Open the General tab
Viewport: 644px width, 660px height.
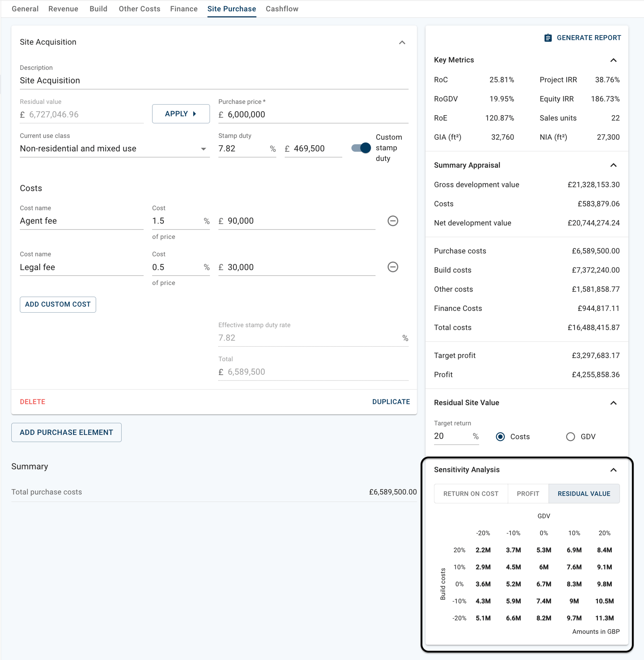pos(25,9)
